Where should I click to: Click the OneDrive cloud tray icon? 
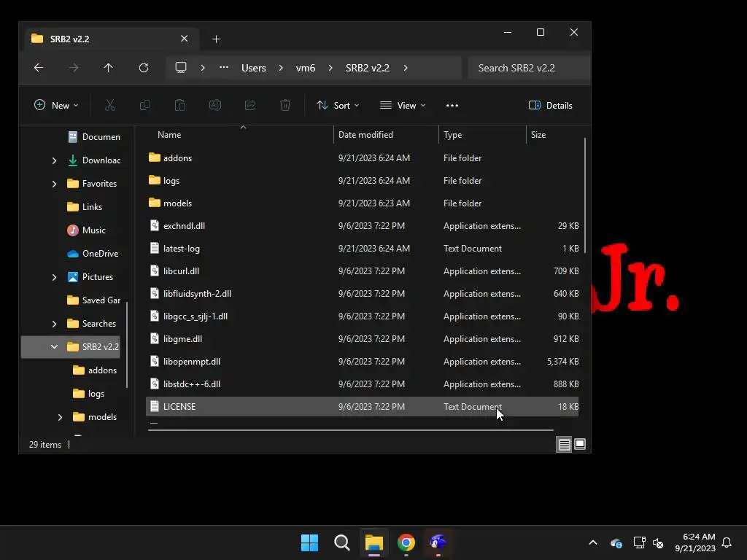pyautogui.click(x=616, y=542)
